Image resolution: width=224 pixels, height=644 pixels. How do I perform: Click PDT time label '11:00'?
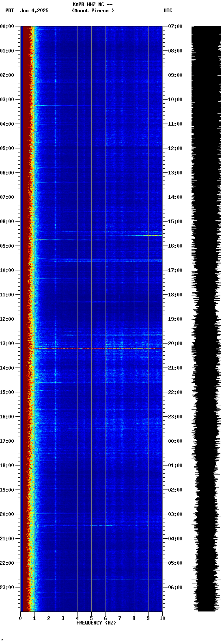point(7,295)
